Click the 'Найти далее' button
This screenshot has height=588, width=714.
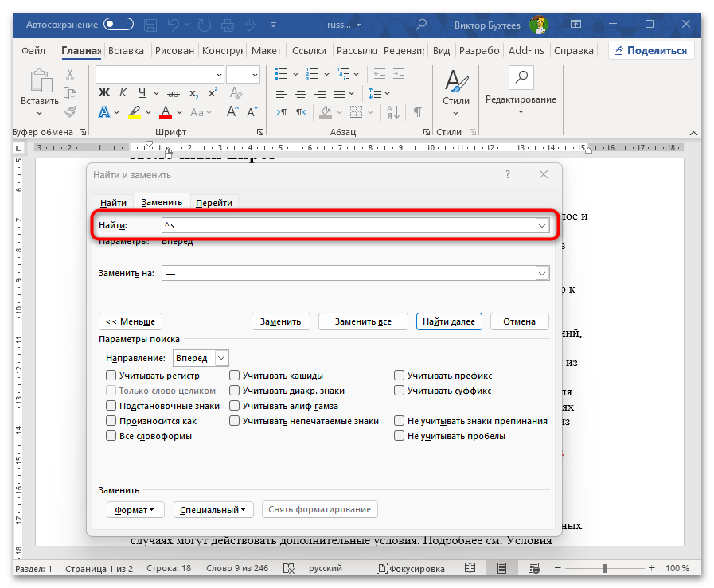click(448, 321)
